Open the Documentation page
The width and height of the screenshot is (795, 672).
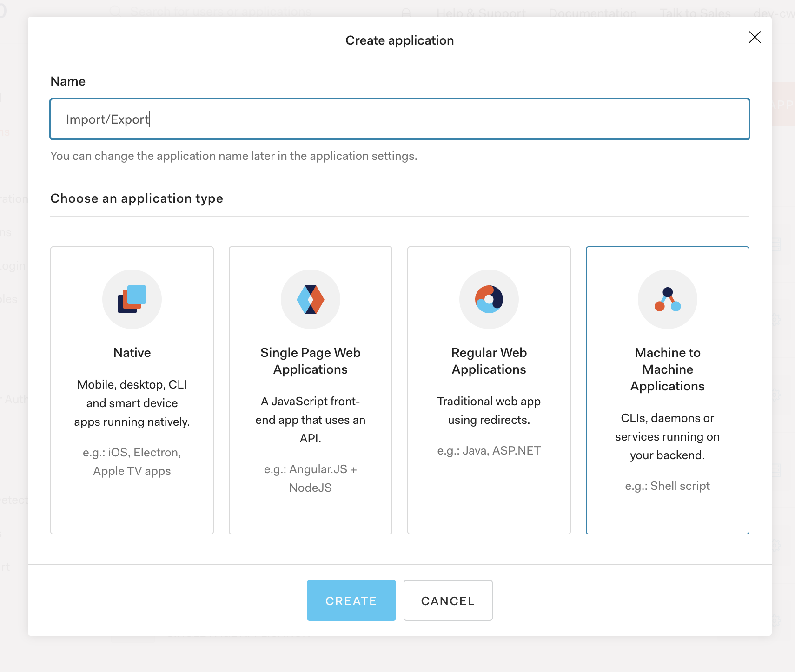594,12
